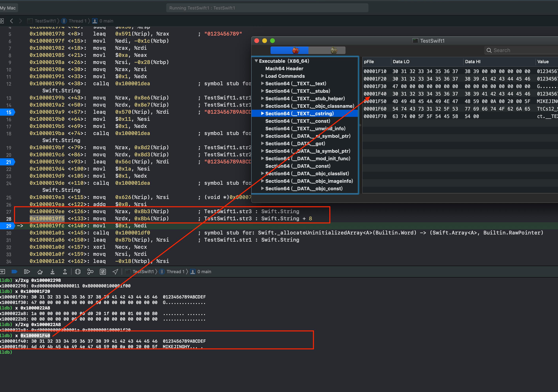The image size is (558, 392).
Task: Toggle breakpoint on line 21
Action: pyautogui.click(x=7, y=162)
